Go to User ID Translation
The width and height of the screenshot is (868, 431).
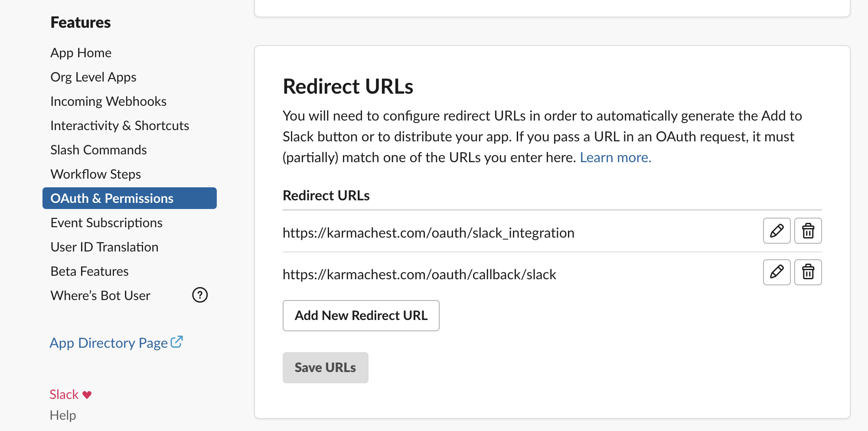104,247
